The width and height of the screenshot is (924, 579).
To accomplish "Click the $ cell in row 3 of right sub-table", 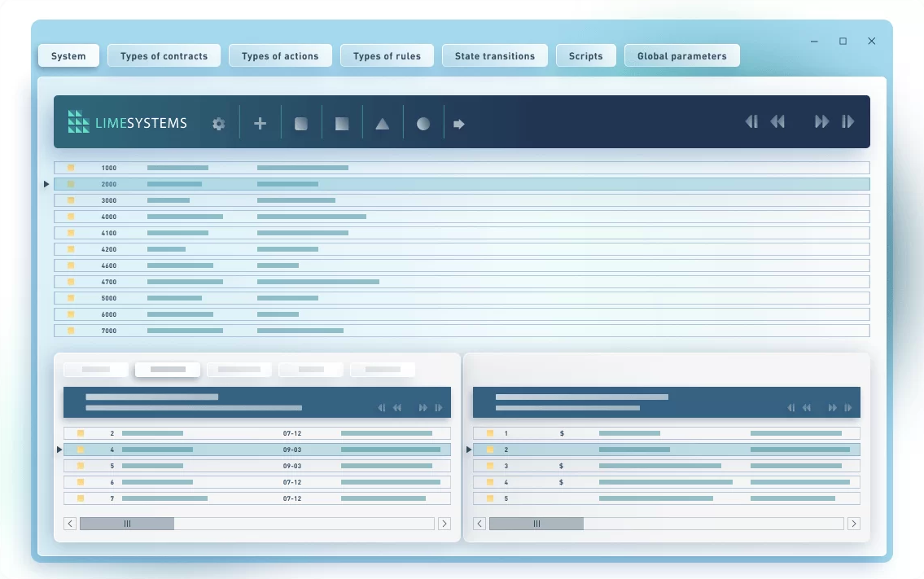I will tap(561, 466).
